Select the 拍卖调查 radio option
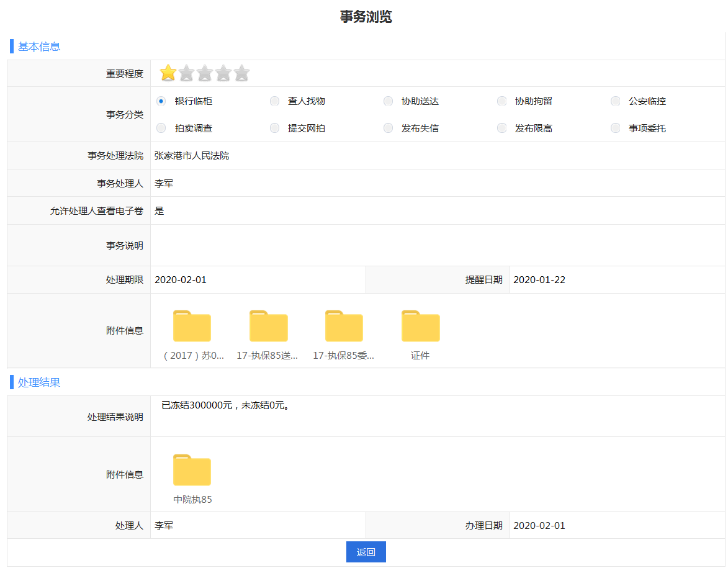Screen dimensions: 728x568 point(161,128)
